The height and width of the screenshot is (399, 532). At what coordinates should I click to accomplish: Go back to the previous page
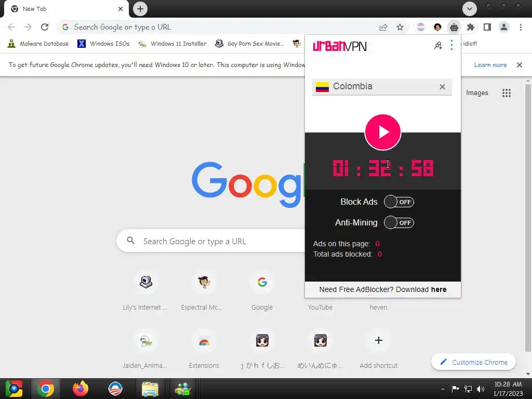[11, 27]
